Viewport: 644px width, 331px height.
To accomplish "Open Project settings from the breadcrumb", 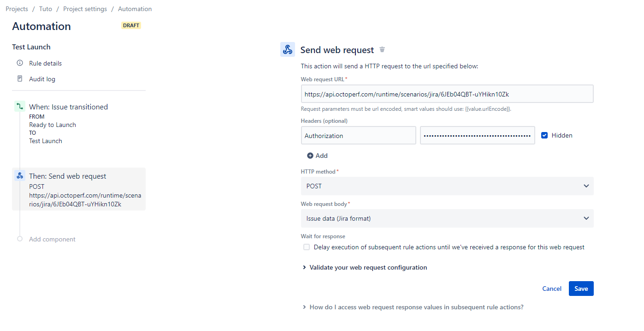I will pyautogui.click(x=85, y=8).
